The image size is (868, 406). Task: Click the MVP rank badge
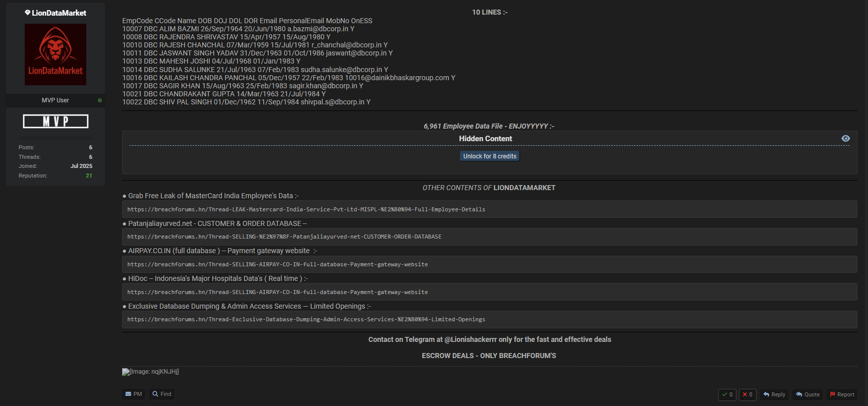(x=55, y=121)
